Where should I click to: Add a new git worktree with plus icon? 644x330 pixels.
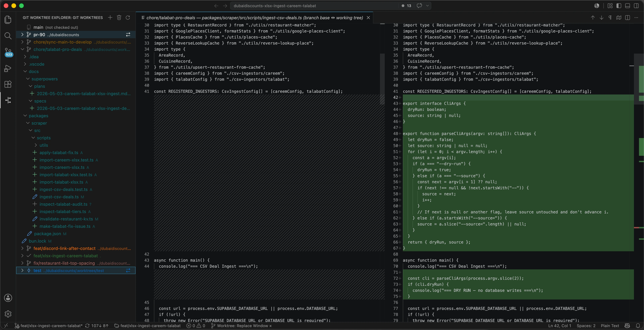coord(110,17)
